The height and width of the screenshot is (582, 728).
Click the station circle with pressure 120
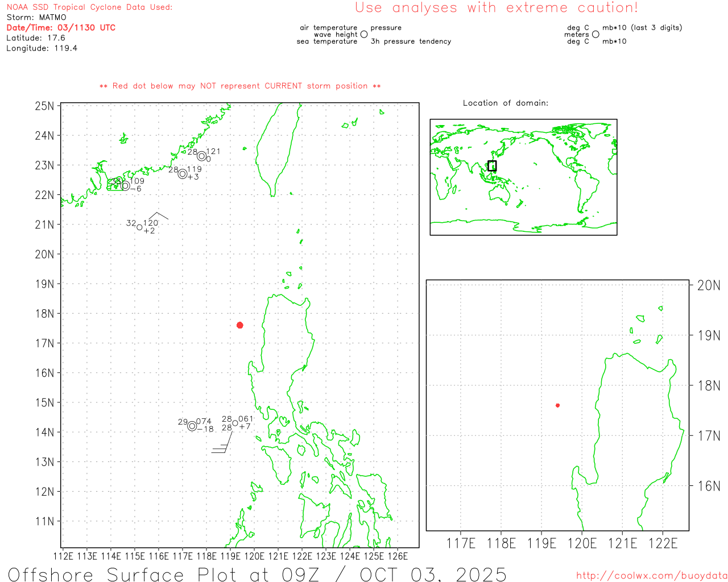[x=139, y=227]
